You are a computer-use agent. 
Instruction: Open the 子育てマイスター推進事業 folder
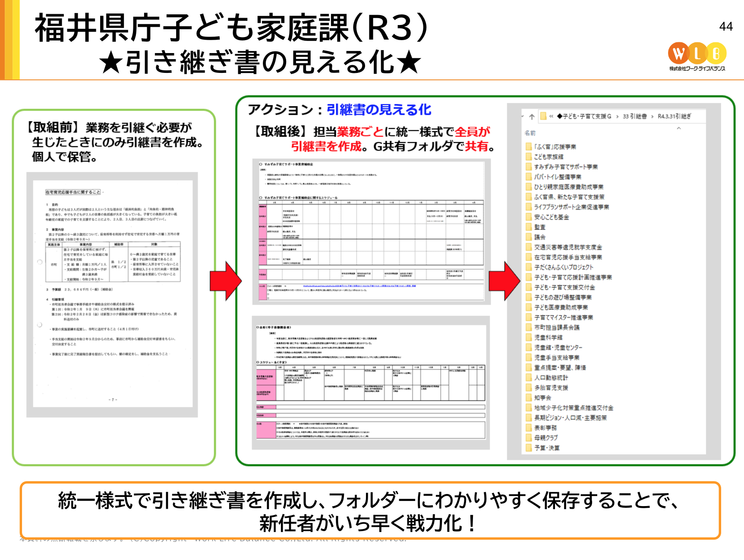point(564,317)
